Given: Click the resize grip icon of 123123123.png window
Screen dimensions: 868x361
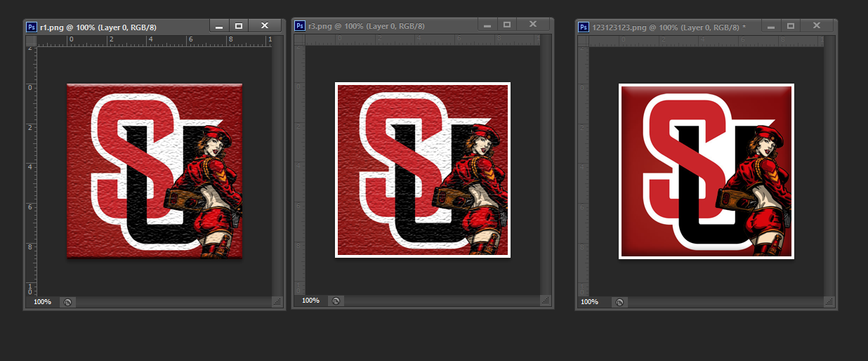Looking at the screenshot, I should click(x=829, y=302).
